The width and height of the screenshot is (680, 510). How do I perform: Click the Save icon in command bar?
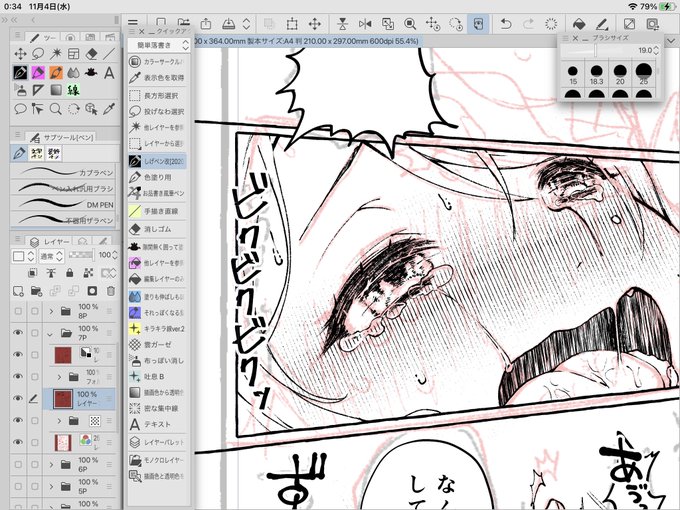pos(229,23)
